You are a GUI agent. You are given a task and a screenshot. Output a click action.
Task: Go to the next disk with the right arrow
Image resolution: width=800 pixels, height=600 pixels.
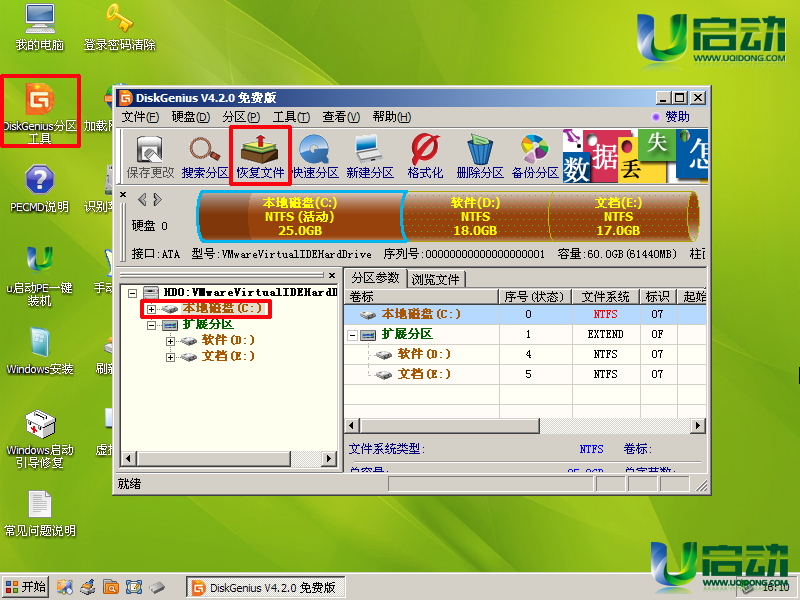[158, 199]
